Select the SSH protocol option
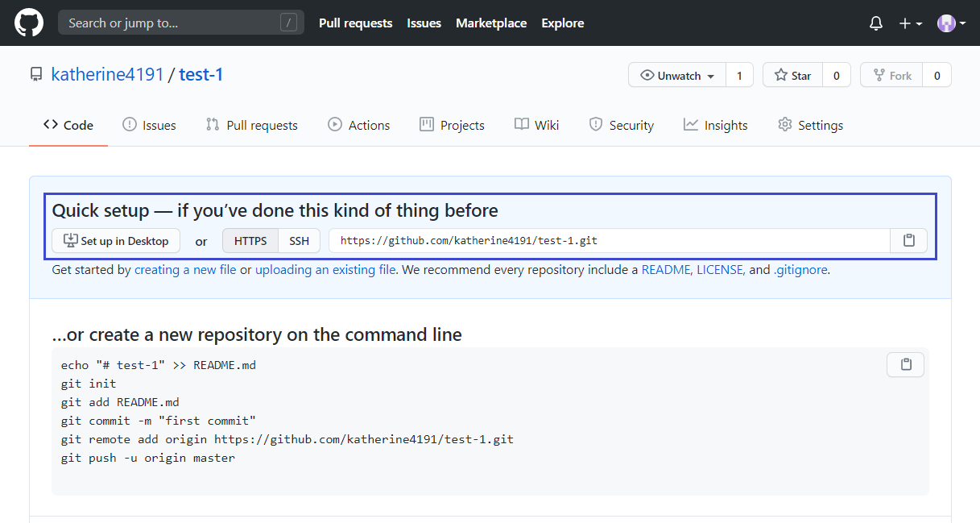The width and height of the screenshot is (980, 523). click(299, 241)
